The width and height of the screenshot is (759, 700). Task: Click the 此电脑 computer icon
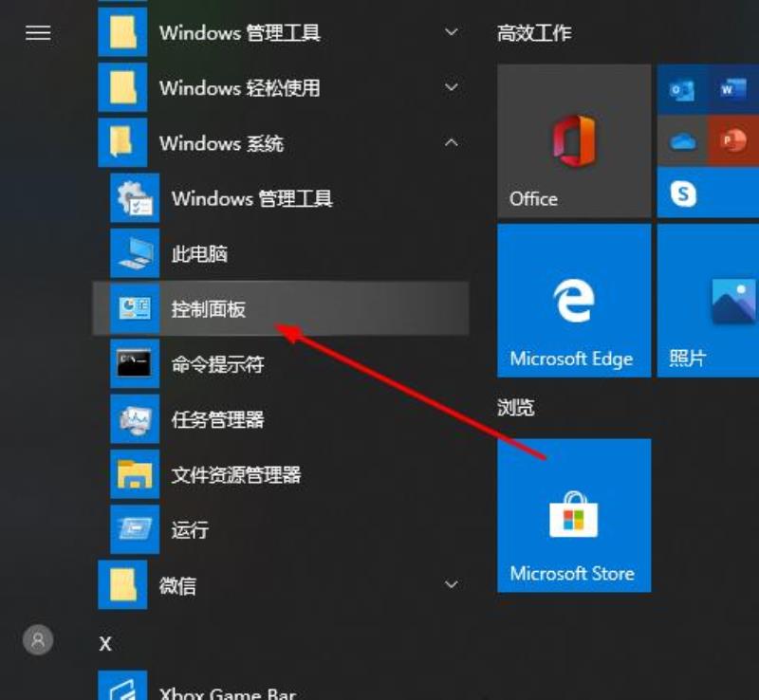135,253
